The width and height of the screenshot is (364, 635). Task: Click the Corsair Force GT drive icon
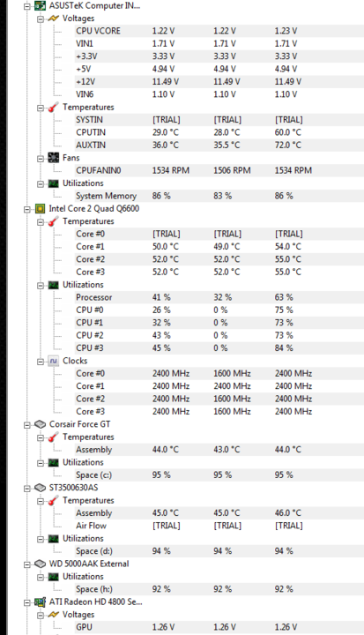[40, 424]
